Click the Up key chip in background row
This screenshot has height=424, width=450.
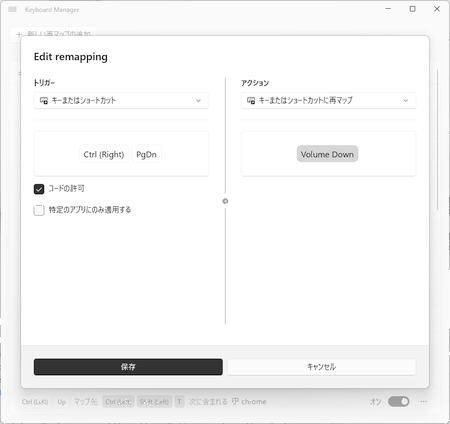(x=62, y=402)
